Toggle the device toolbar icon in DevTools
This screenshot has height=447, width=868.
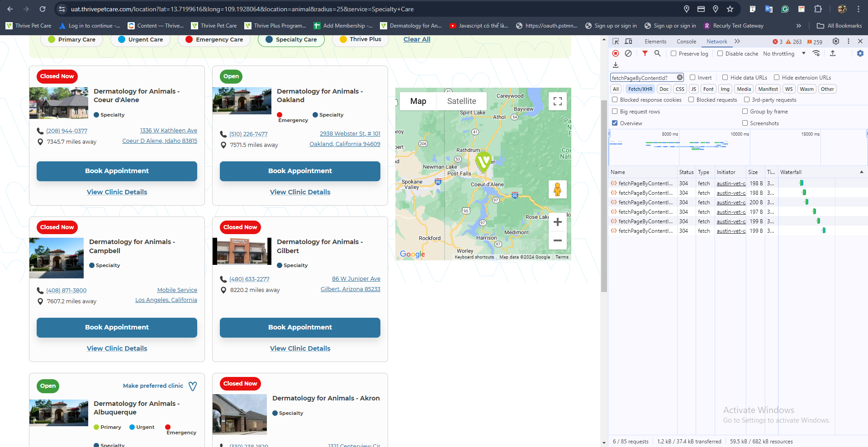click(x=628, y=41)
